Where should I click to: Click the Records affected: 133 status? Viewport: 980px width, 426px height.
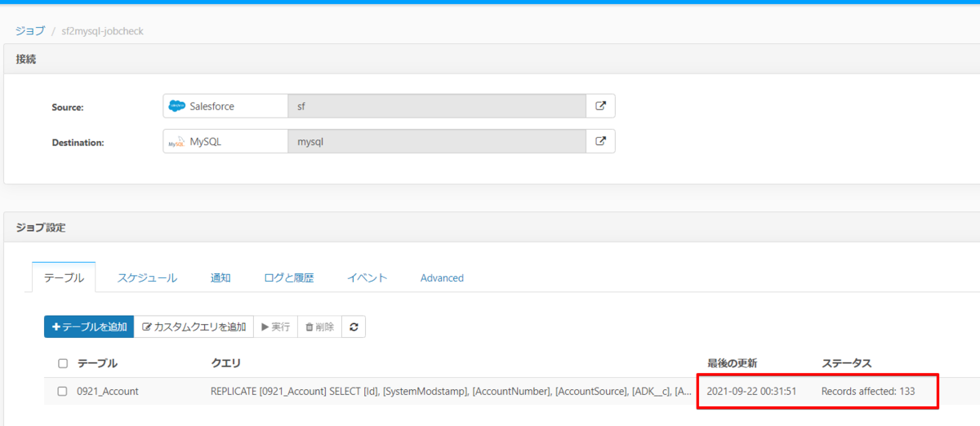(868, 391)
